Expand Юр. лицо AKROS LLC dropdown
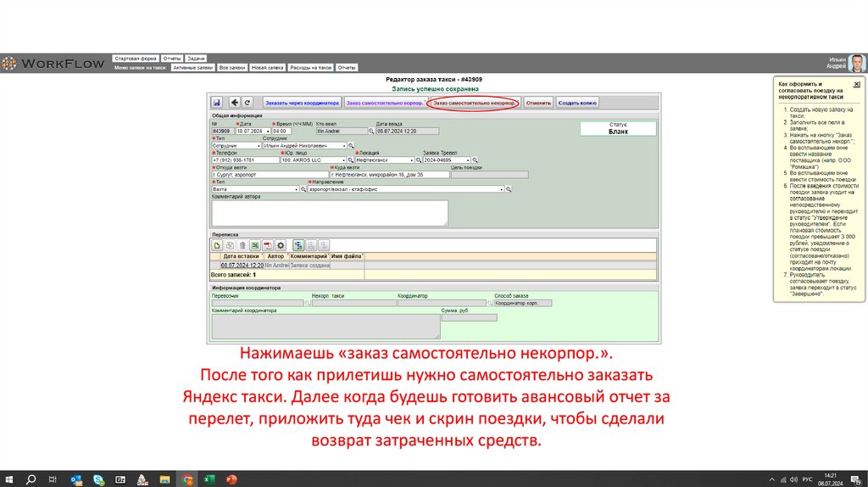Screen dimensions: 868x487 pyautogui.click(x=344, y=160)
